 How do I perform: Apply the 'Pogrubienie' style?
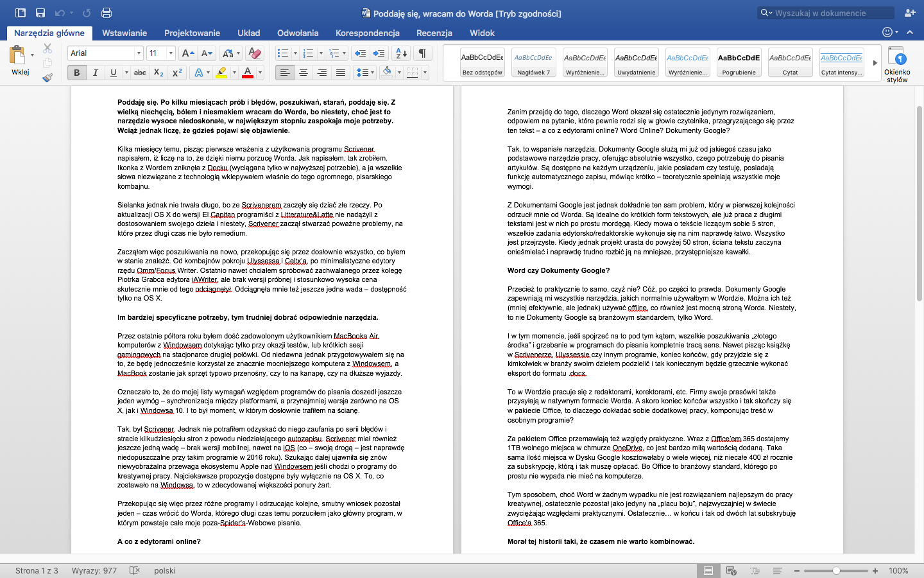pyautogui.click(x=739, y=63)
